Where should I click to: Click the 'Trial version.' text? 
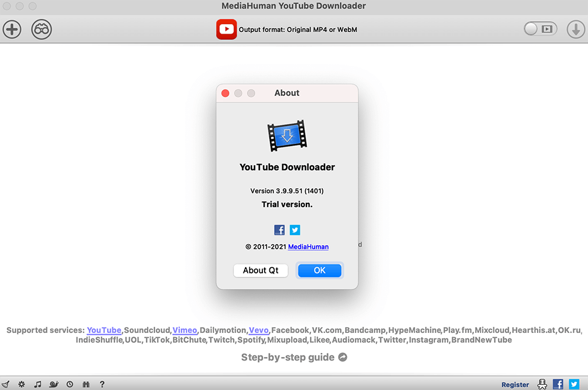tap(287, 204)
